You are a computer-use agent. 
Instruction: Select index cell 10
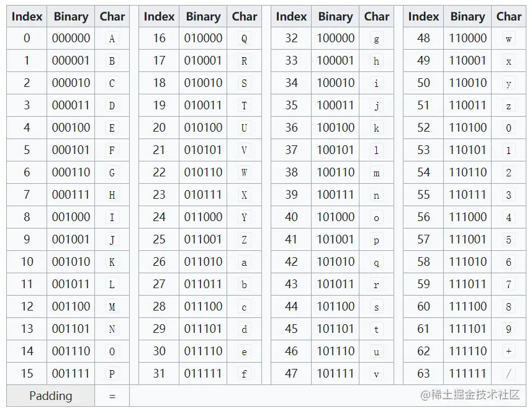click(27, 262)
